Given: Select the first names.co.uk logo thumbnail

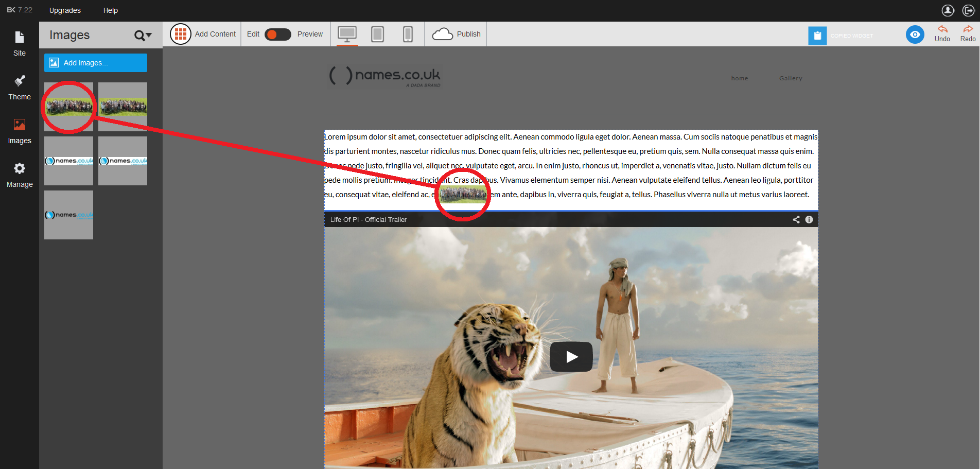Looking at the screenshot, I should tap(68, 161).
